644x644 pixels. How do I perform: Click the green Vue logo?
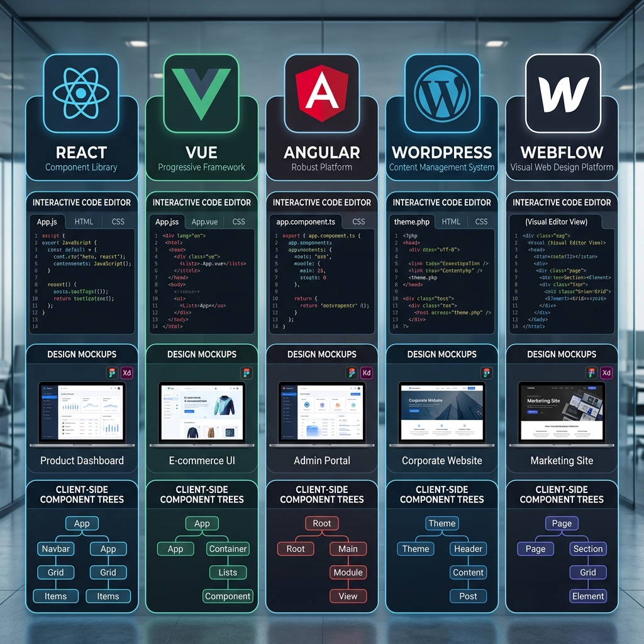(201, 94)
